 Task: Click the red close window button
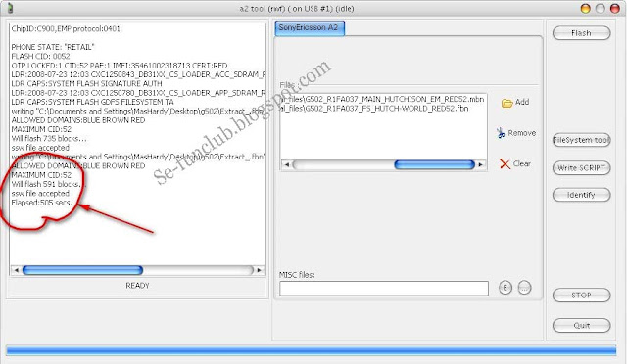point(615,9)
